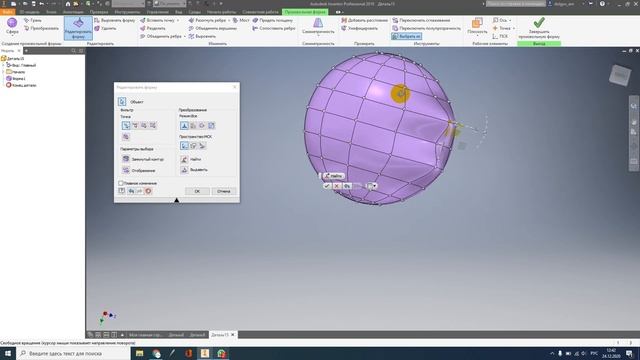640x360 pixels.
Task: Open the Точка dropdown in Рабочие элементы
Action: (513, 28)
